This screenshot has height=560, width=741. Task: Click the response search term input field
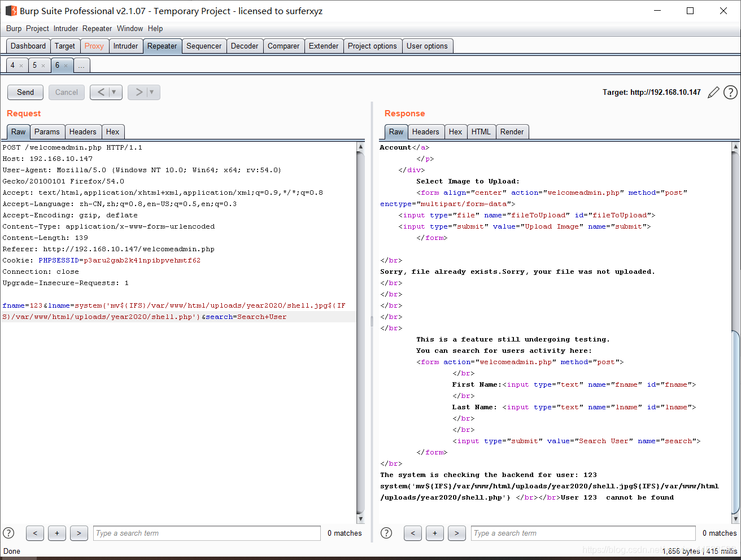pyautogui.click(x=583, y=533)
